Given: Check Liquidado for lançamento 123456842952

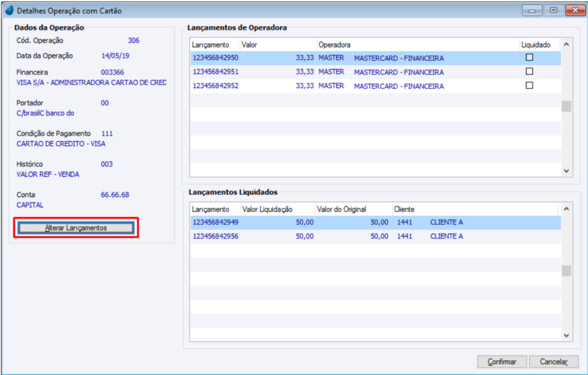Looking at the screenshot, I should click(x=529, y=85).
